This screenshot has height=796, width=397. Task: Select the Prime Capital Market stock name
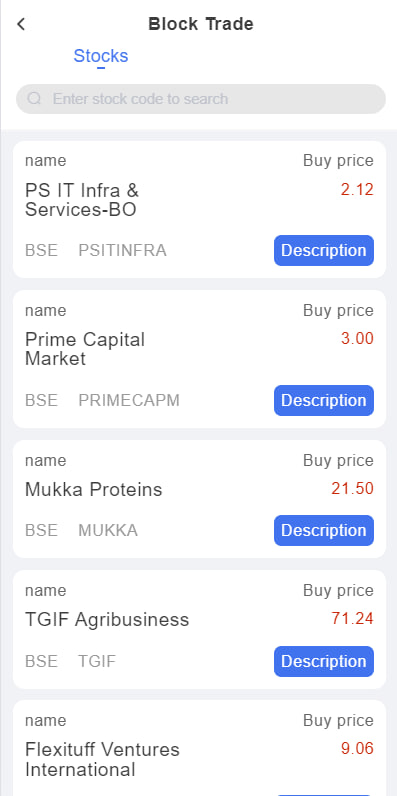pos(85,349)
